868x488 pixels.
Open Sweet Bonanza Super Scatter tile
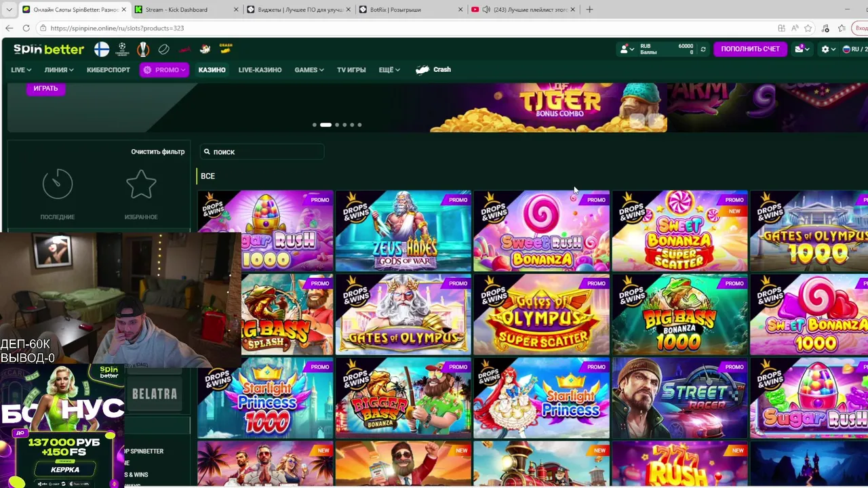pos(679,230)
